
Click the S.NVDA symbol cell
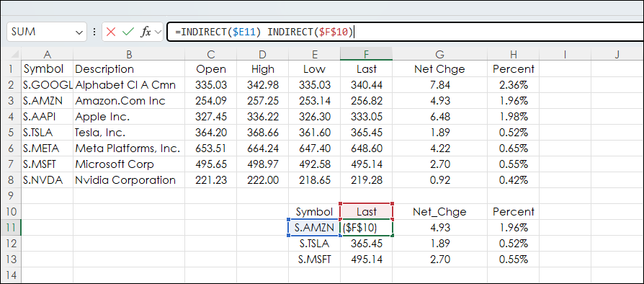(48, 180)
